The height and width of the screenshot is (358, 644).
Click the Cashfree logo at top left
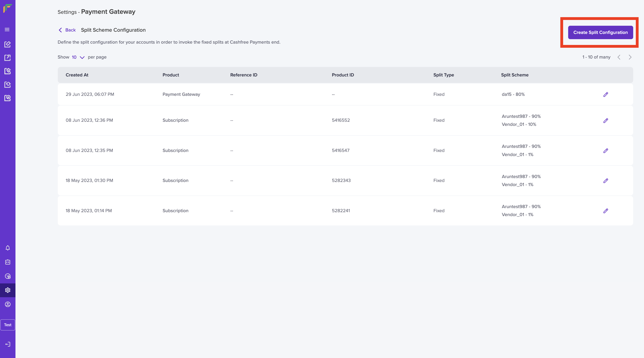[7, 8]
